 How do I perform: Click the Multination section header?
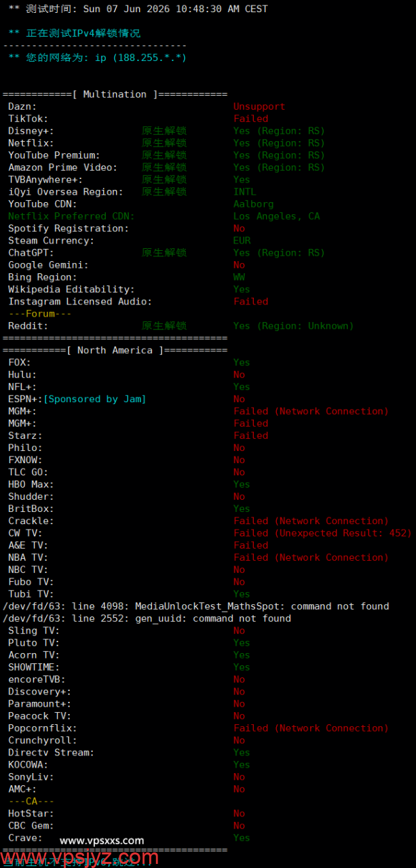pos(115,94)
